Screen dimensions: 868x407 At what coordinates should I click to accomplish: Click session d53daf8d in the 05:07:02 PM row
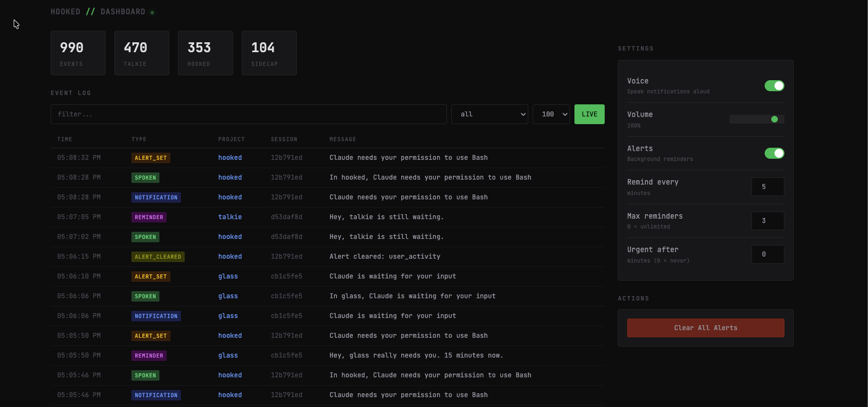[286, 237]
